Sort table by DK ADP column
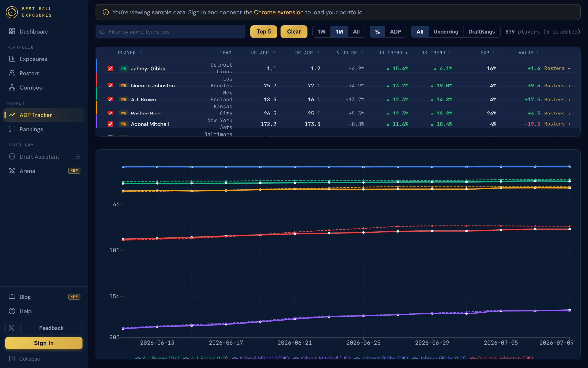 [307, 53]
